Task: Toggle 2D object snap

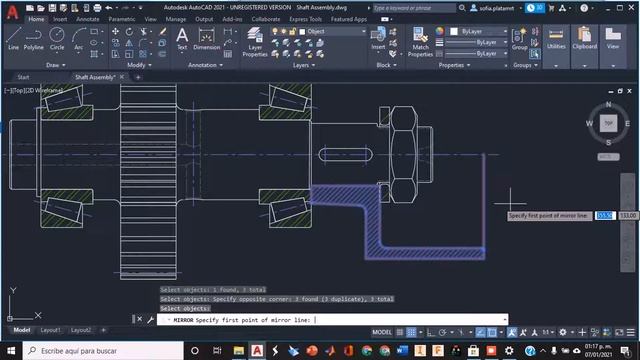Action: [492, 332]
